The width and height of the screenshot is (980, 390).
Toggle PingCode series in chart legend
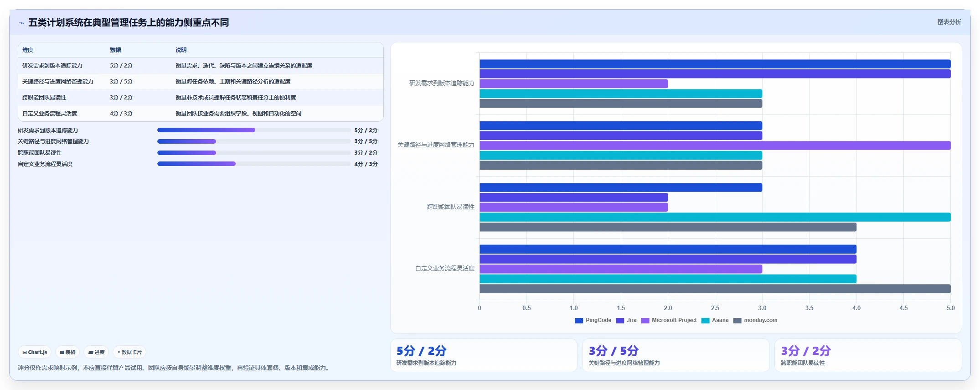pos(593,320)
